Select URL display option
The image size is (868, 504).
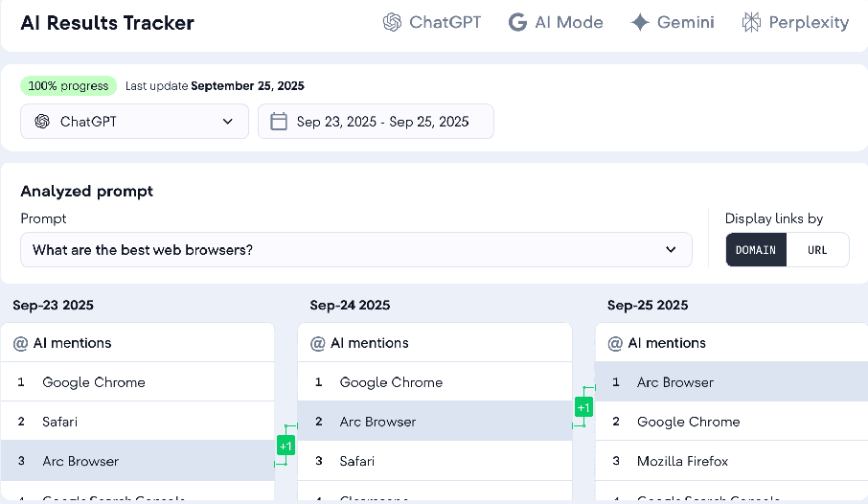(x=817, y=250)
